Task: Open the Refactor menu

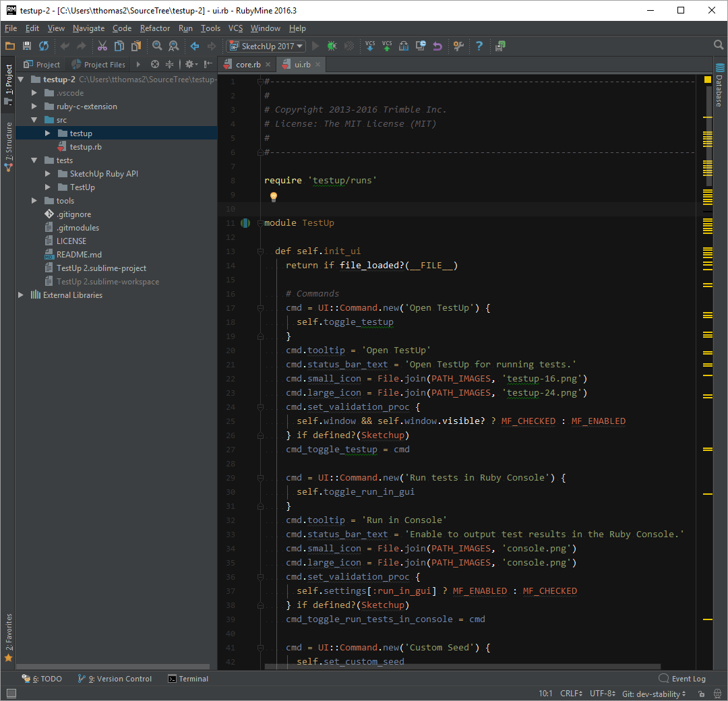Action: pyautogui.click(x=155, y=28)
